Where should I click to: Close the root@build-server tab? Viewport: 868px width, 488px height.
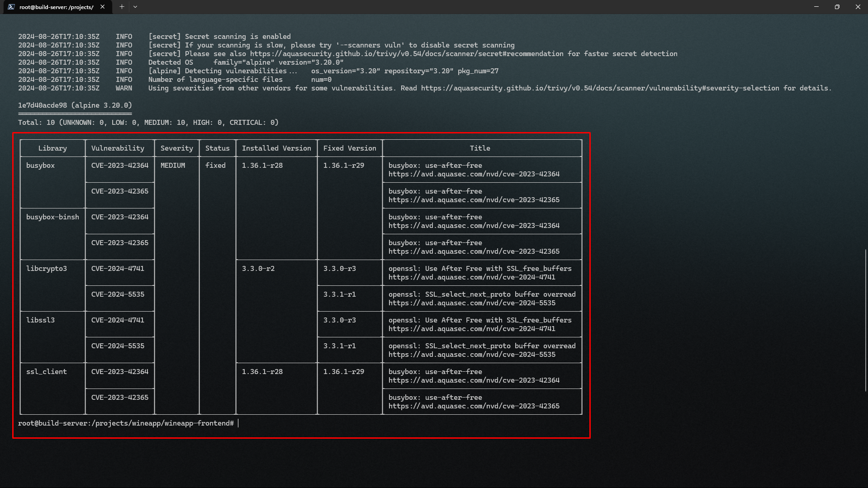(103, 7)
